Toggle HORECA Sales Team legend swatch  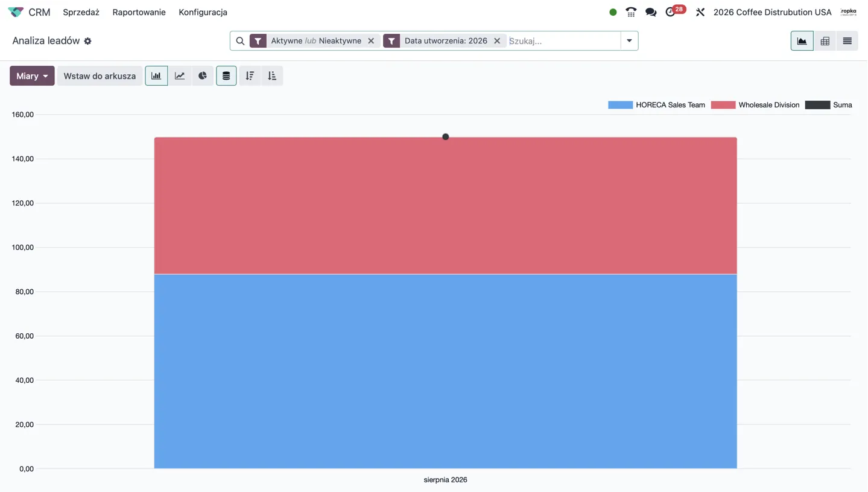pos(620,105)
